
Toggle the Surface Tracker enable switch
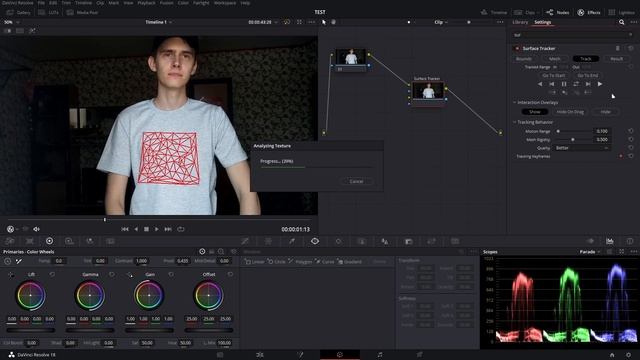click(x=517, y=48)
